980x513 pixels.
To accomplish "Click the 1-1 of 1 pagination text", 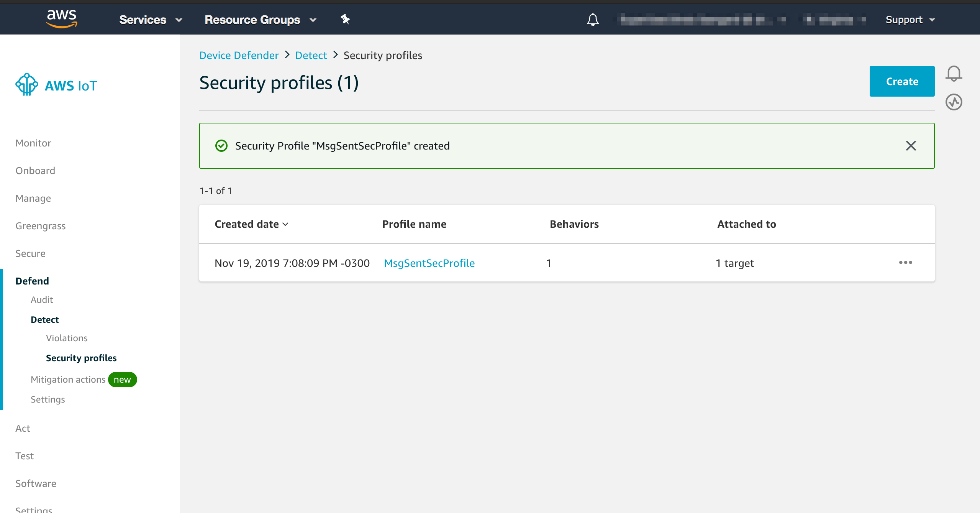I will tap(216, 191).
